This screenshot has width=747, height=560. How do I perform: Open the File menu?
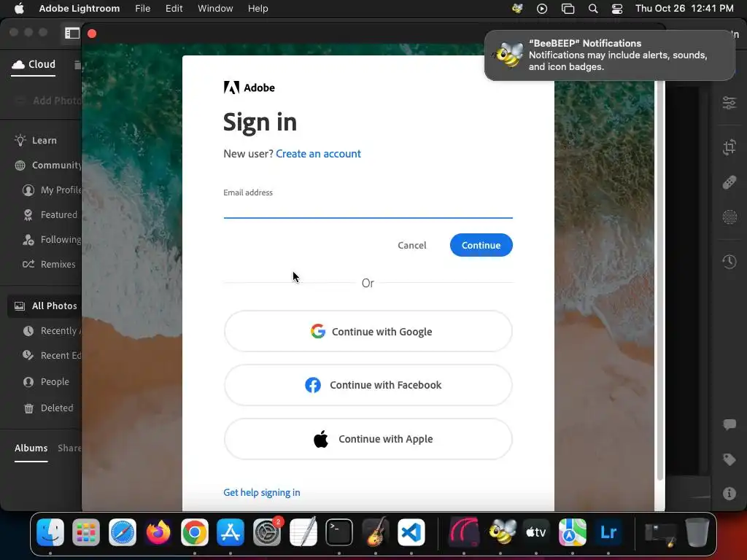(142, 9)
